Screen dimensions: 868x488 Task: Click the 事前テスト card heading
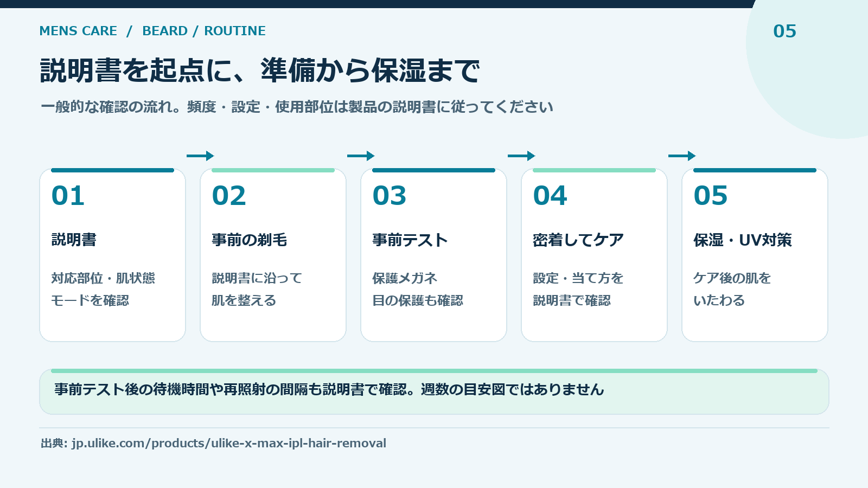coord(410,240)
